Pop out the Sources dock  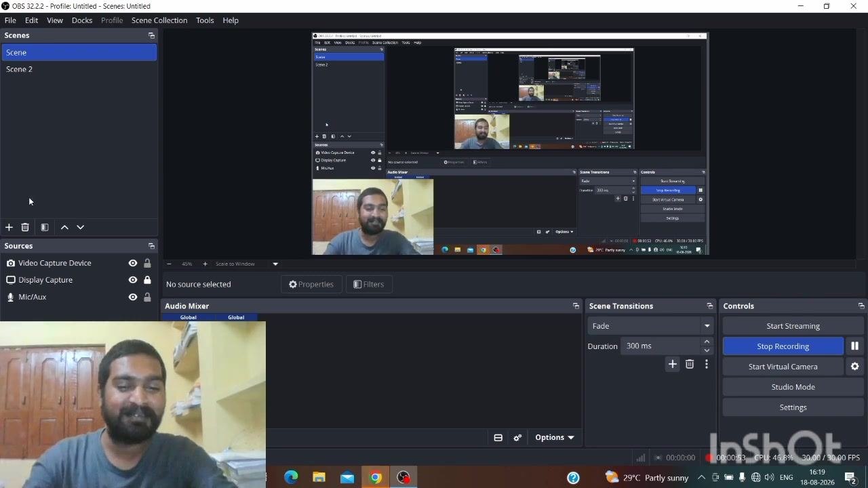(x=151, y=246)
